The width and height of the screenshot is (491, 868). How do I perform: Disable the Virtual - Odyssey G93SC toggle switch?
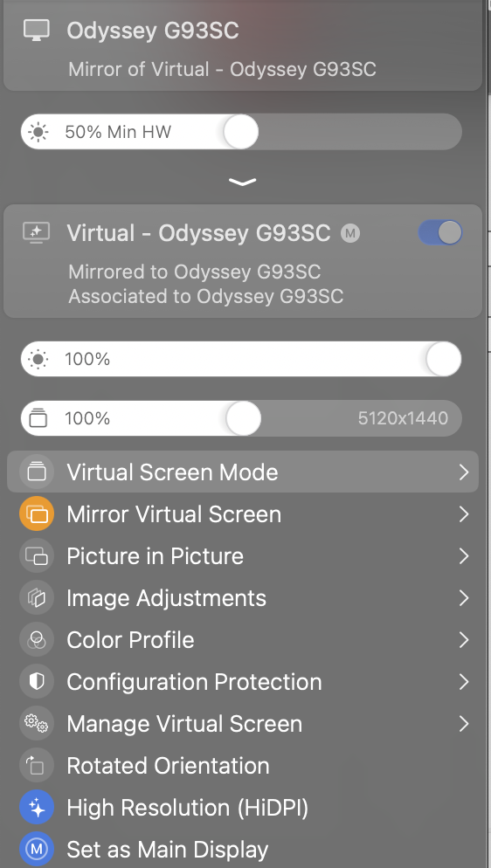point(440,232)
